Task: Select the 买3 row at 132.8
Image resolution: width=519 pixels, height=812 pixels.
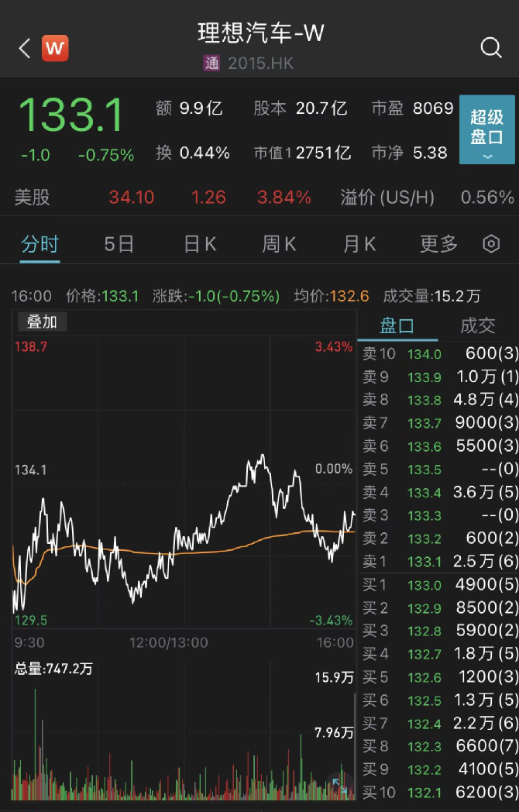Action: (x=438, y=631)
